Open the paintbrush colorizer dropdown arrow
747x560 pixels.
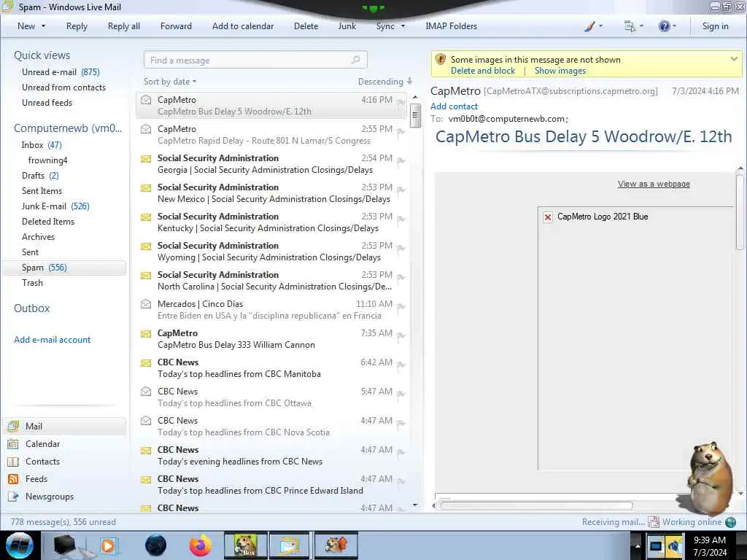coord(601,26)
